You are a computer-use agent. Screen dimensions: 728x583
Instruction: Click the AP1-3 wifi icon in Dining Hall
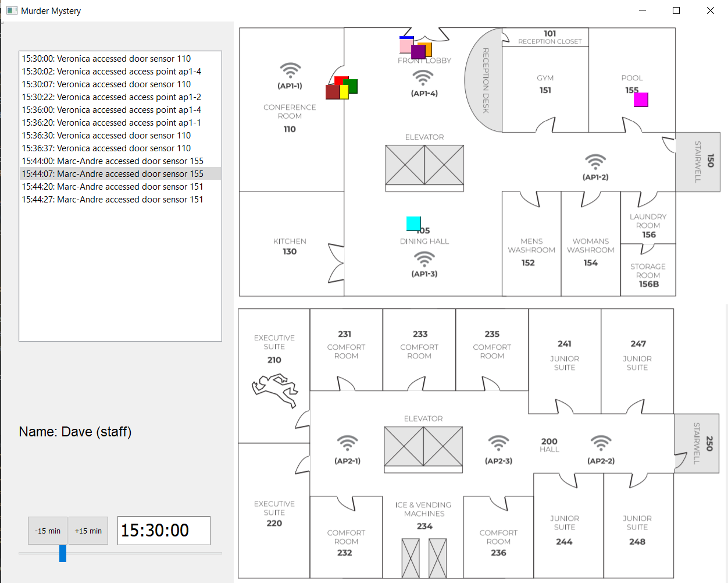click(424, 259)
